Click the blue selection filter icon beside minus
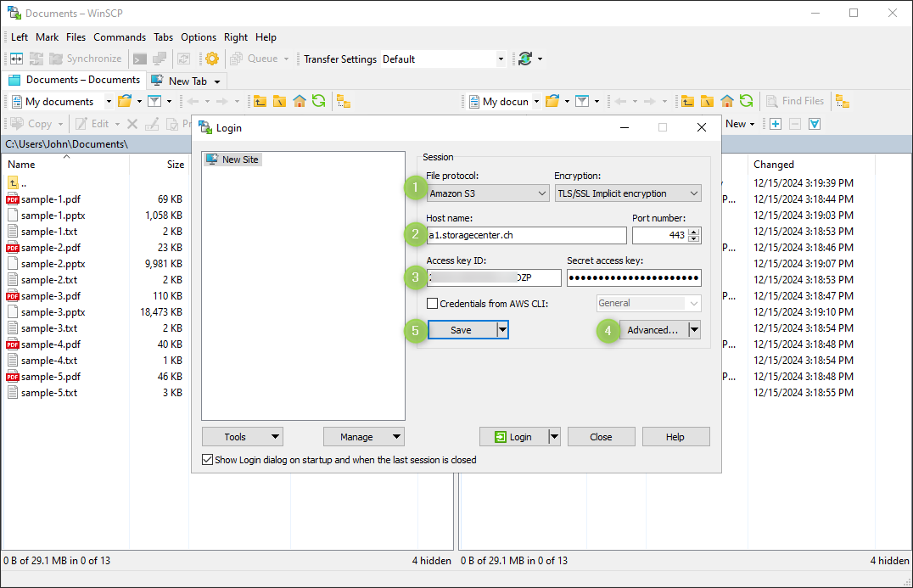Screen dimensions: 913x588 point(815,124)
